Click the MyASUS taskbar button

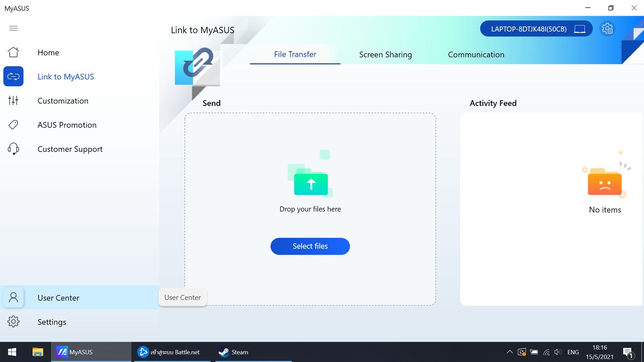click(91, 352)
